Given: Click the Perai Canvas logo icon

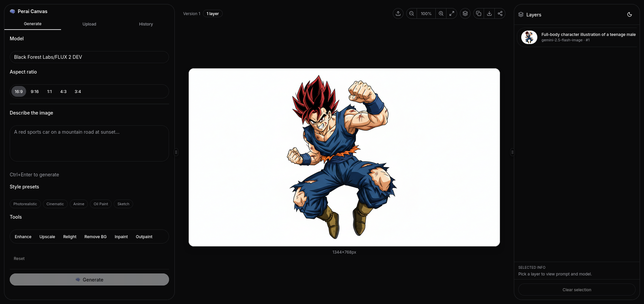Looking at the screenshot, I should [x=12, y=11].
